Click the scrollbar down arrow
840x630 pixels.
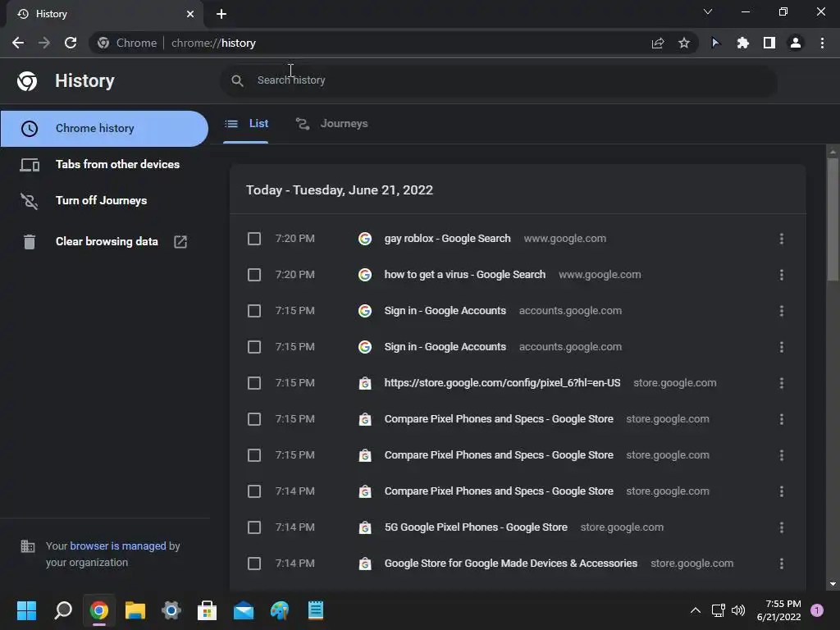[833, 584]
